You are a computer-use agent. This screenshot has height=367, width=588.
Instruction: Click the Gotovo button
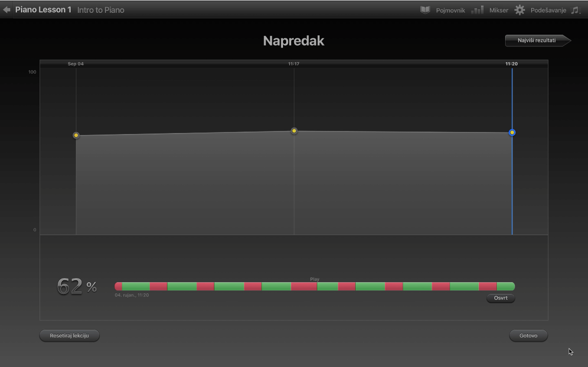tap(528, 335)
